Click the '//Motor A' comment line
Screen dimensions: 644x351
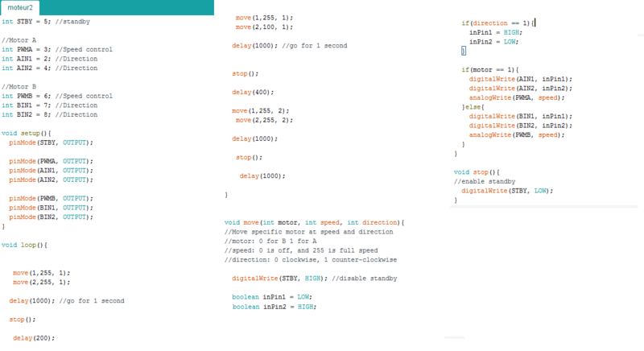click(19, 39)
